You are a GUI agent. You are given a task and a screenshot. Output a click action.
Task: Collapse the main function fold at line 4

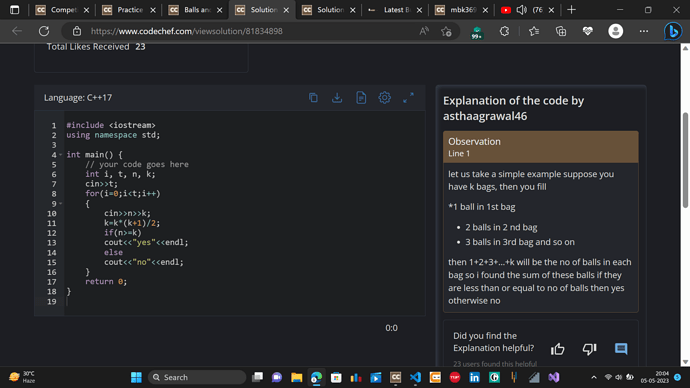click(x=60, y=155)
